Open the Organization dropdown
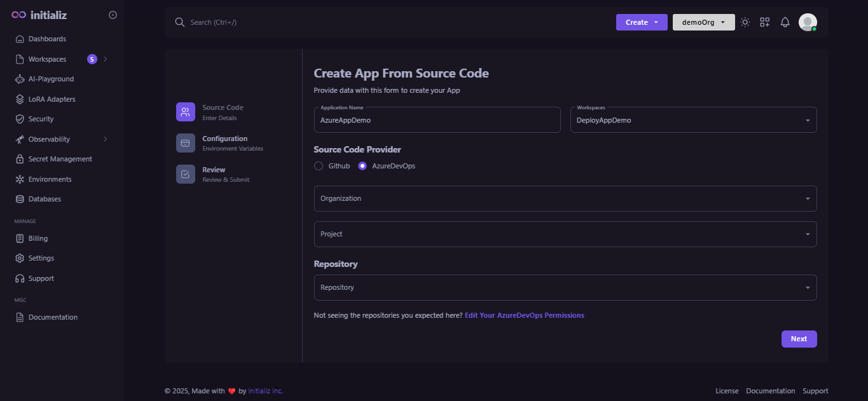Viewport: 868px width, 401px height. 565,198
